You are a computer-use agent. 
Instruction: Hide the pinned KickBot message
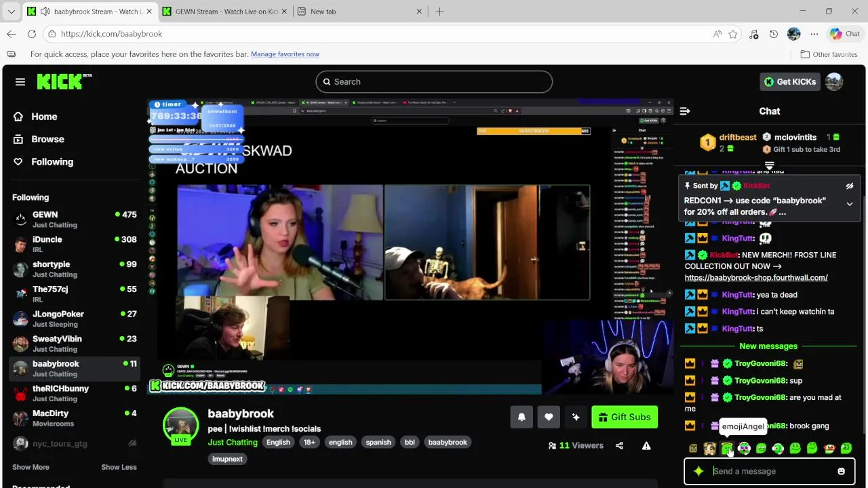850,186
